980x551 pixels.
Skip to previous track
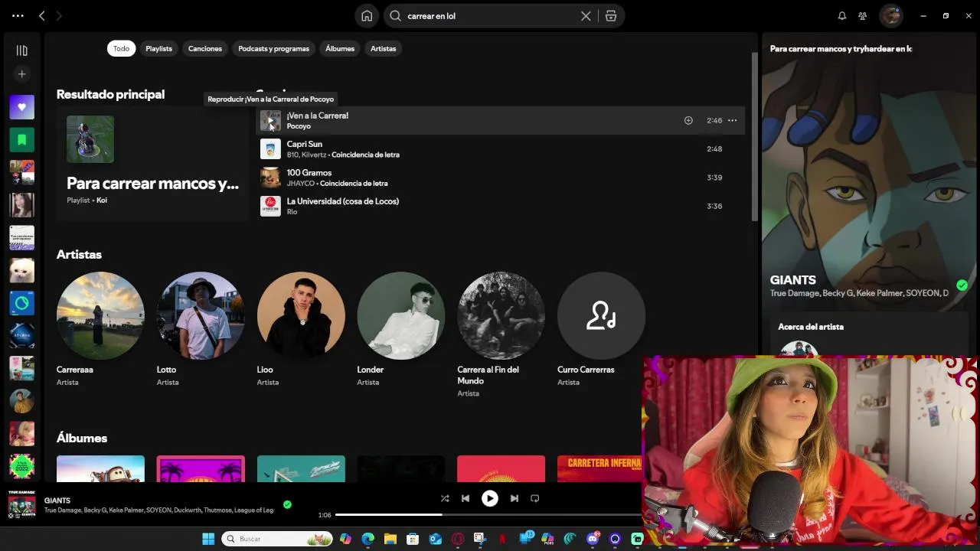465,498
